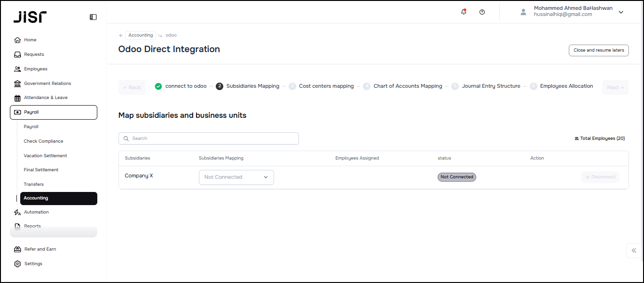Click the double-chevron collapse panel icon
Screen dimensions: 644x283
tap(634, 251)
